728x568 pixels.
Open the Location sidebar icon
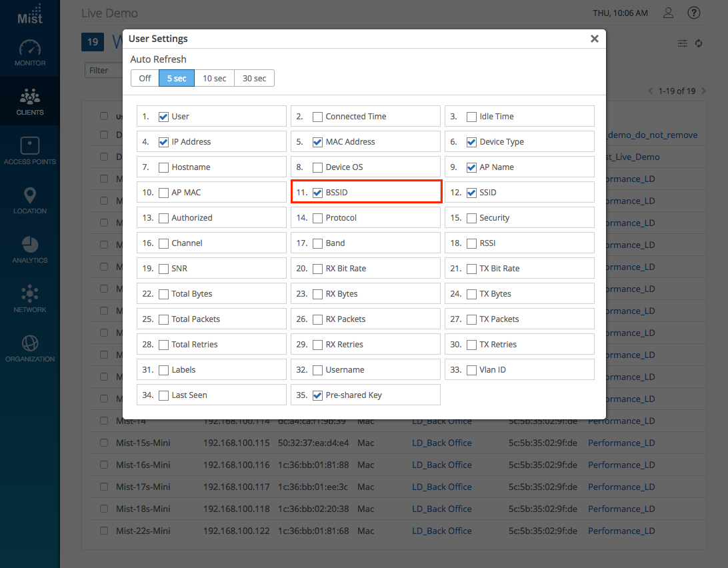pos(30,198)
